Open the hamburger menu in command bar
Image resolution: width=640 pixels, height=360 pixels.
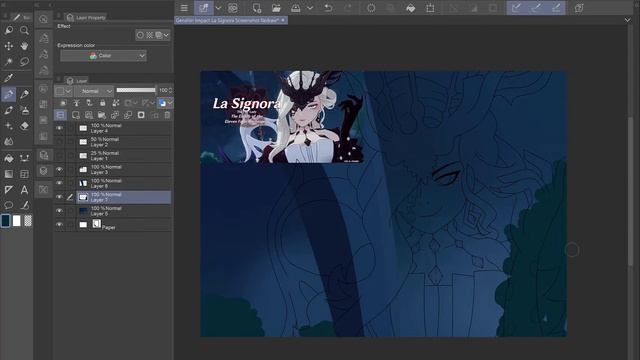coord(184,8)
